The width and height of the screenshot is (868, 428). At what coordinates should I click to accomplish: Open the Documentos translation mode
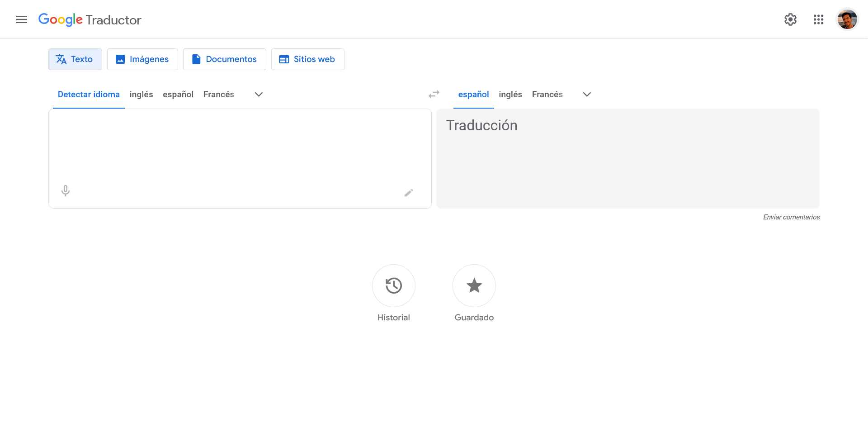(x=224, y=59)
